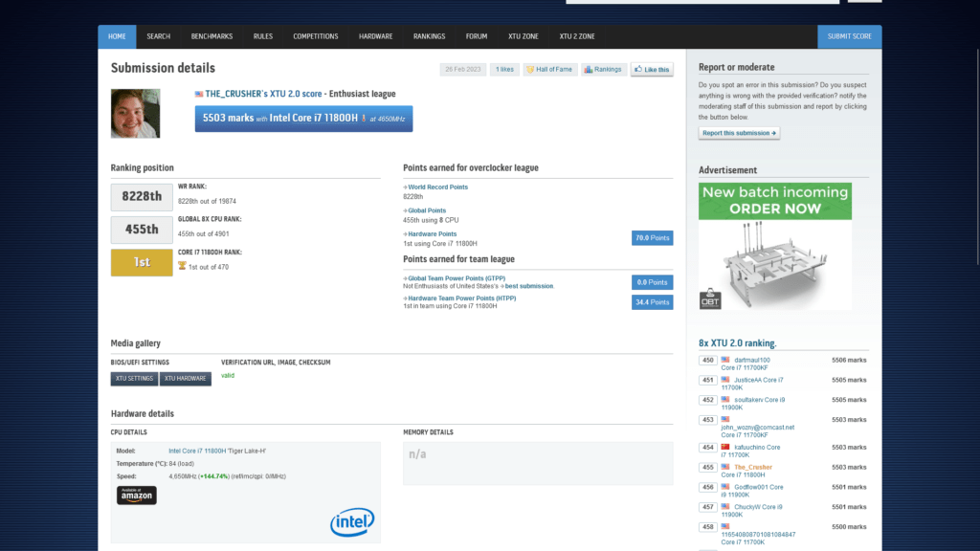
Task: Click the rank 450 number badge
Action: coord(707,361)
